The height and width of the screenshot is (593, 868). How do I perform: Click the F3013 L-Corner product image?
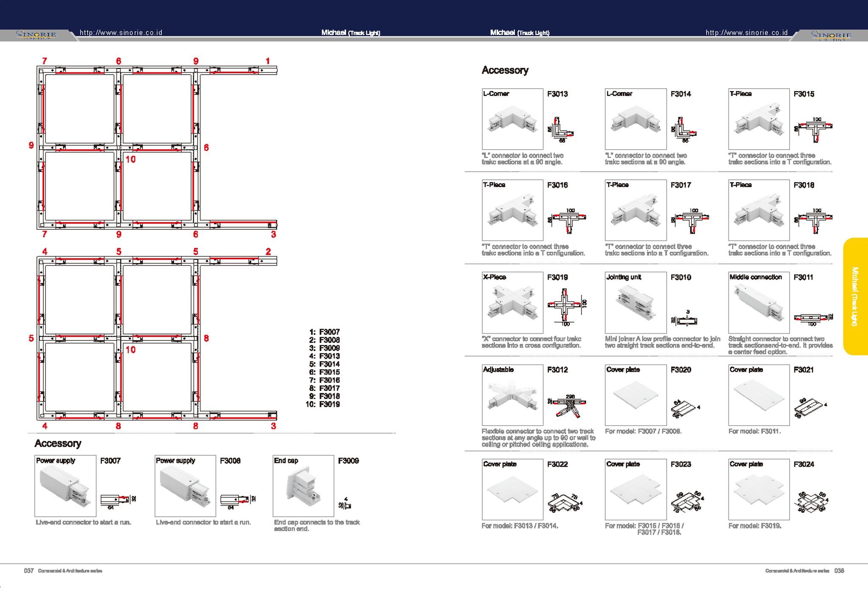click(512, 119)
